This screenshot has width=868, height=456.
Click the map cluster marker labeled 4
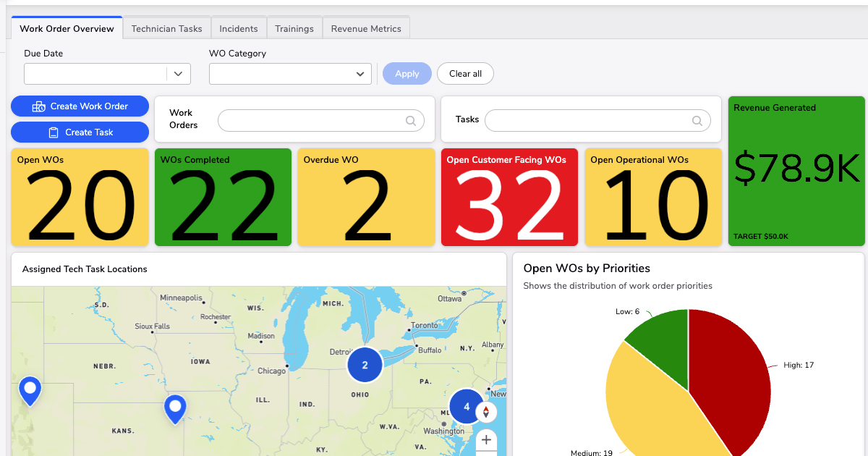467,407
